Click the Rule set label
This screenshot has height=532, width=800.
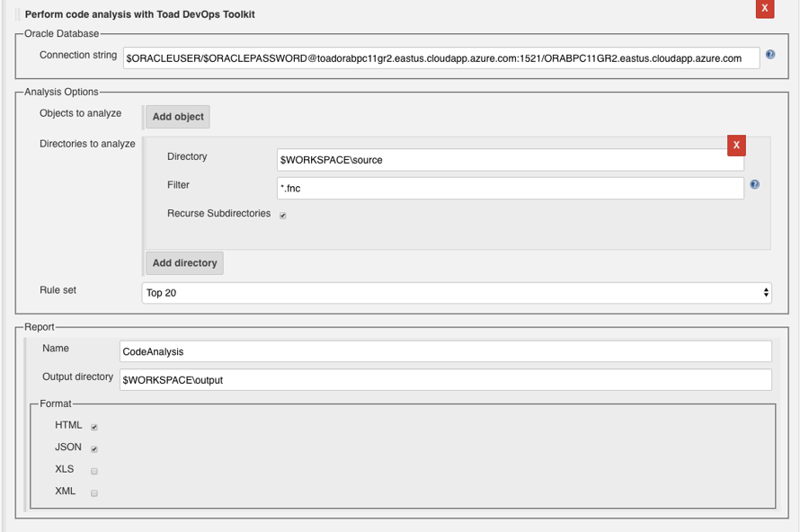[58, 290]
